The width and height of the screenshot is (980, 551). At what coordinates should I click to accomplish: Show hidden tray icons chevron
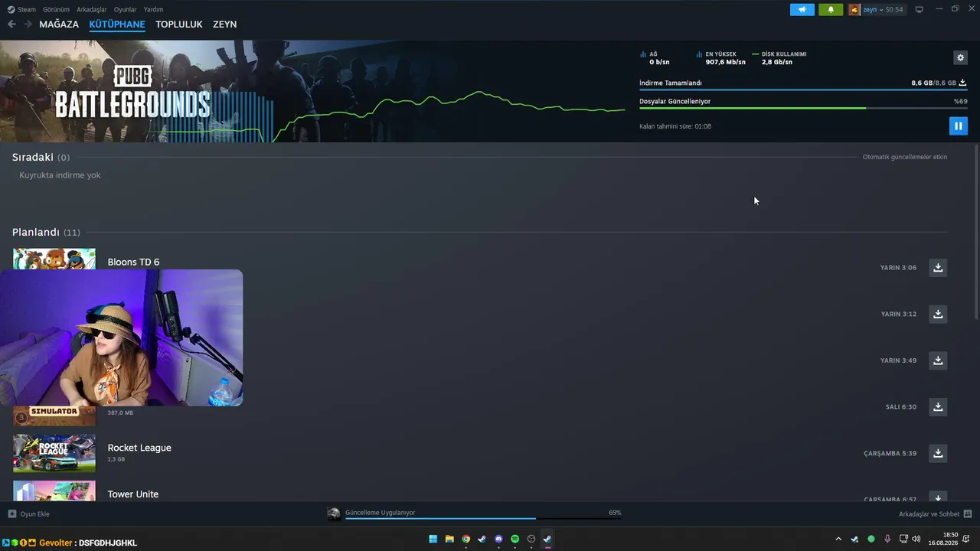click(x=838, y=539)
